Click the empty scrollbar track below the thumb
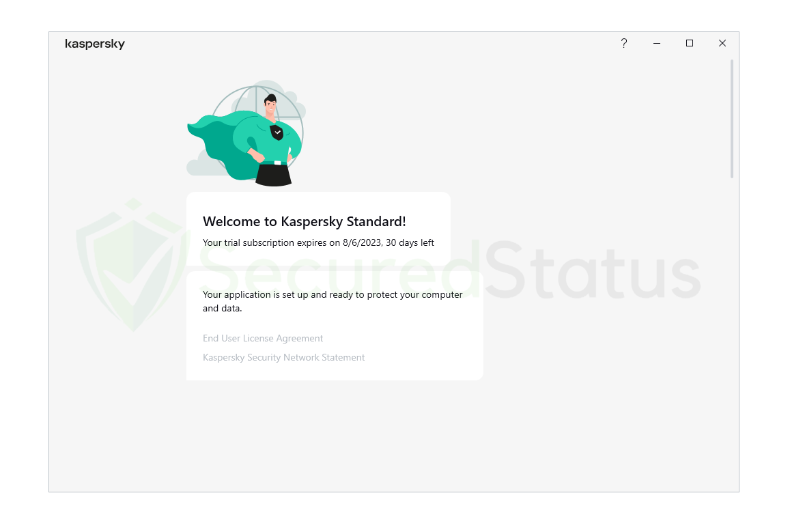 tap(731, 333)
